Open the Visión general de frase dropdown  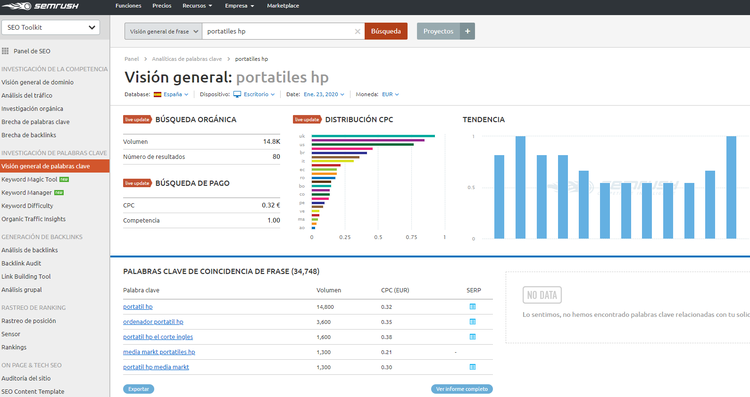pos(163,31)
